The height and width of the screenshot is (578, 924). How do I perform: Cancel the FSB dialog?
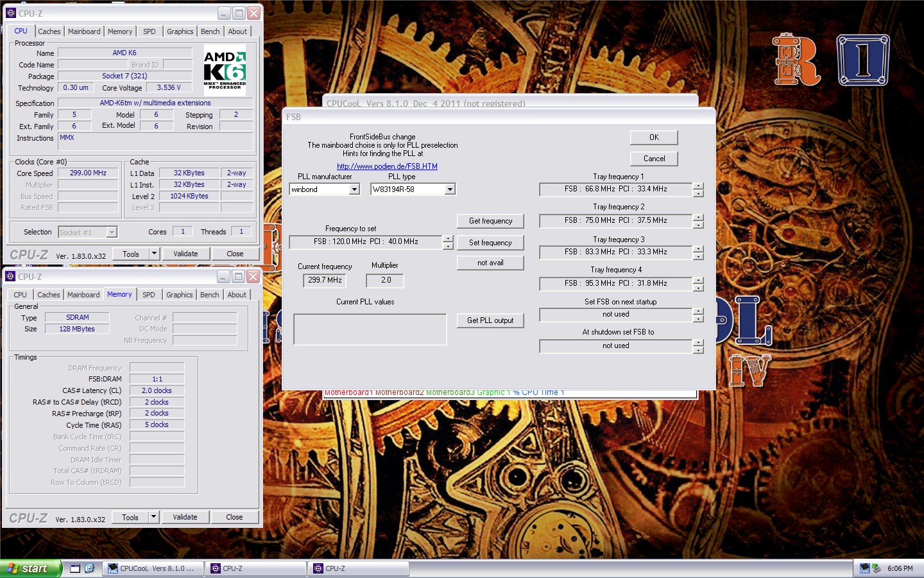click(654, 159)
